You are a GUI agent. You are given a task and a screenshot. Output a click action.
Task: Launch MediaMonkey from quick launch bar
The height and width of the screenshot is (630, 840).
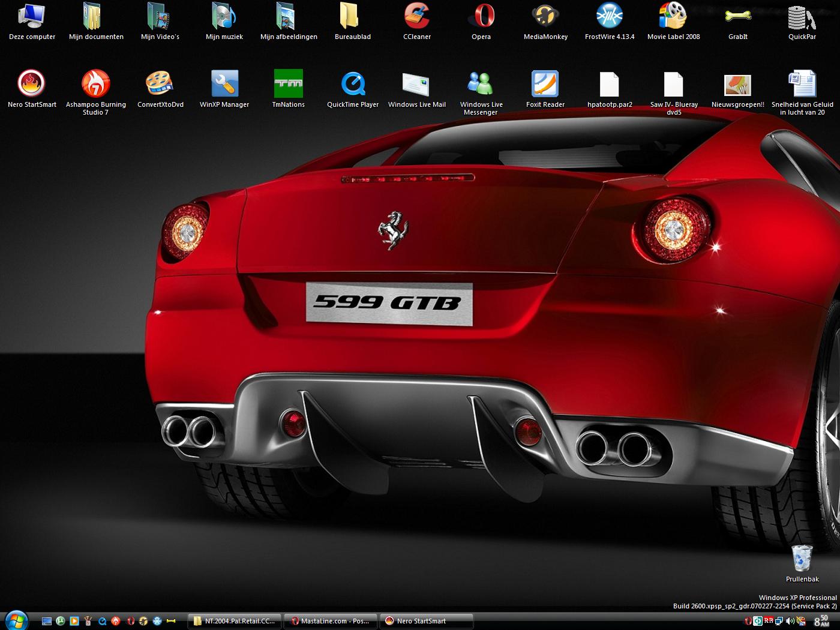pyautogui.click(x=143, y=621)
